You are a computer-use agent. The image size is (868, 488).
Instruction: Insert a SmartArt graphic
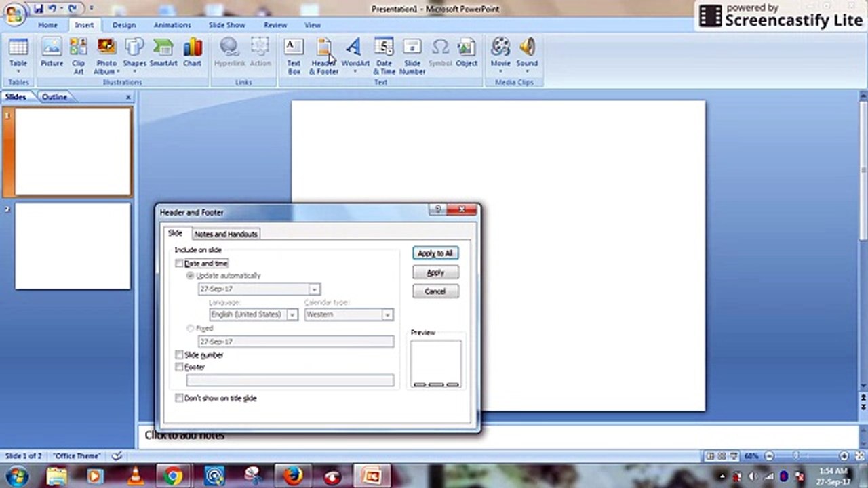tap(163, 53)
